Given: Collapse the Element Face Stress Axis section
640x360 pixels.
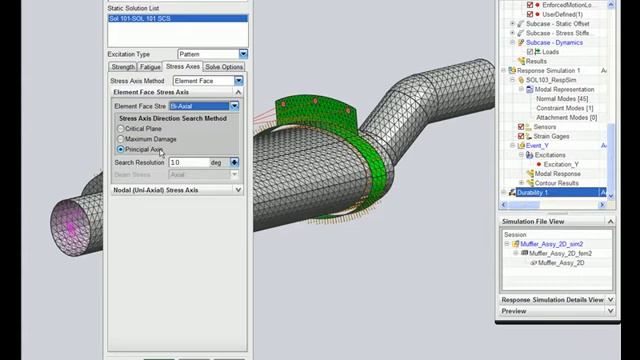Looking at the screenshot, I should [238, 92].
